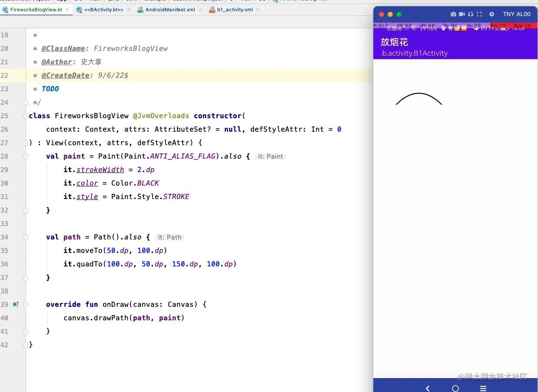
Task: Take a device screenshot with the camera icon
Action: 454,14
